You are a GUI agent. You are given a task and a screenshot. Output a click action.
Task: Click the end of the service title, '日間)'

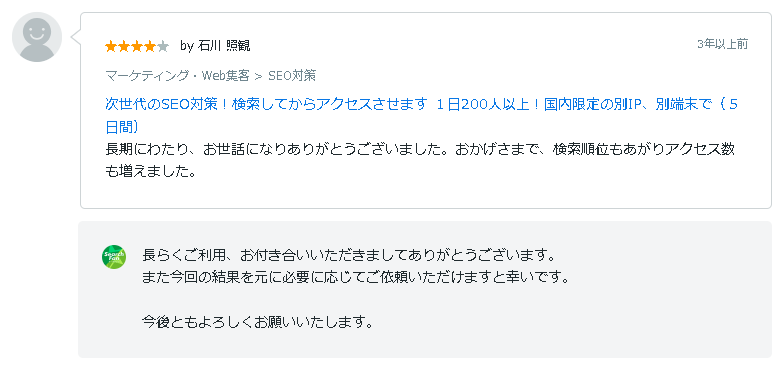point(121,127)
